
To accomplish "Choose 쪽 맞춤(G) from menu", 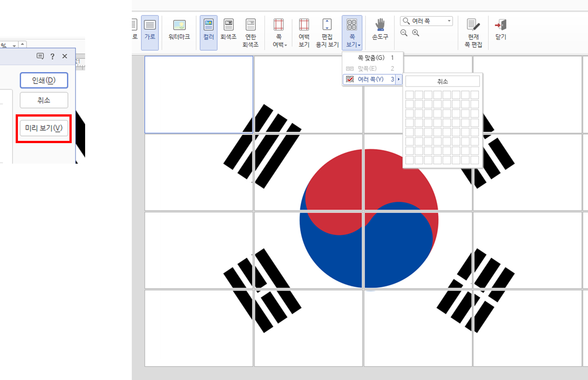I will 373,58.
